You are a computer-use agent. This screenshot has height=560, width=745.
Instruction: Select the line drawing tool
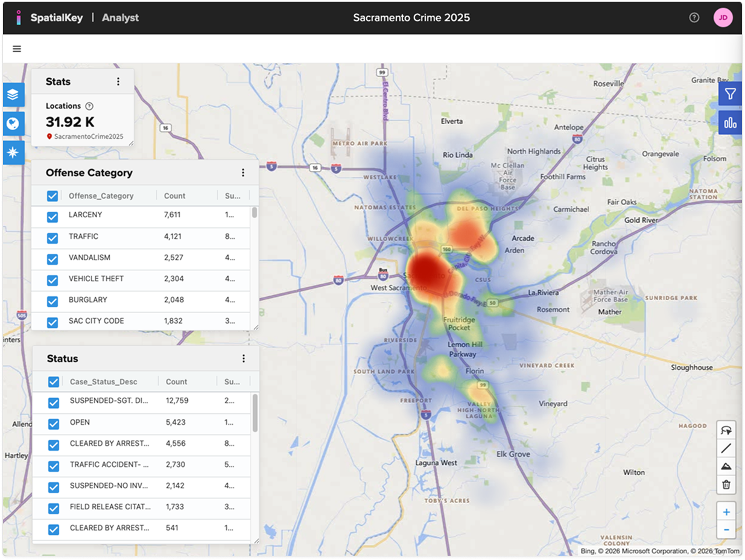[x=726, y=448]
